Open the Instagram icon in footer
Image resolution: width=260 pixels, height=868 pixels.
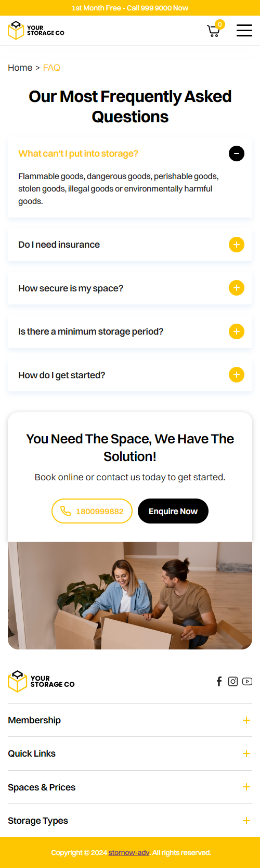[x=233, y=681]
